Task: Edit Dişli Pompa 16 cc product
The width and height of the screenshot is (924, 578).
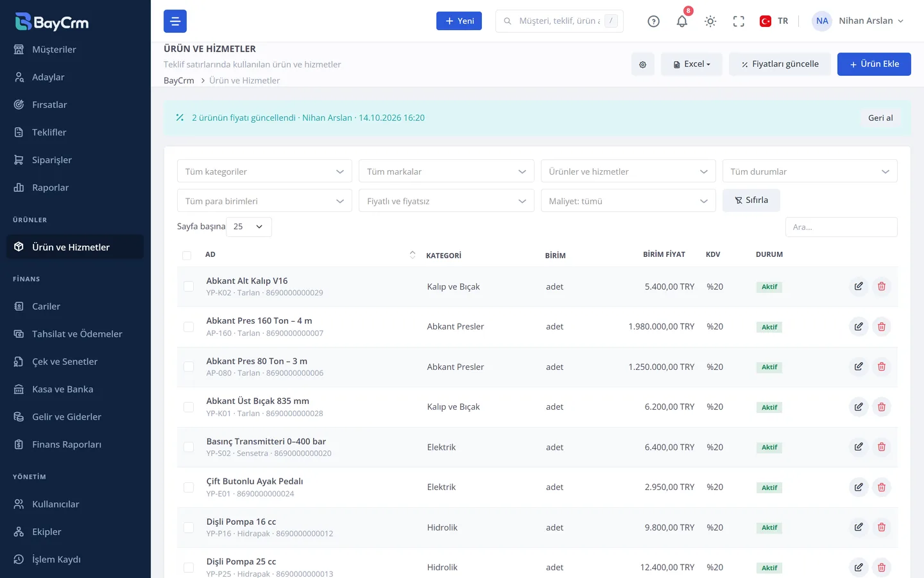Action: coord(859,527)
